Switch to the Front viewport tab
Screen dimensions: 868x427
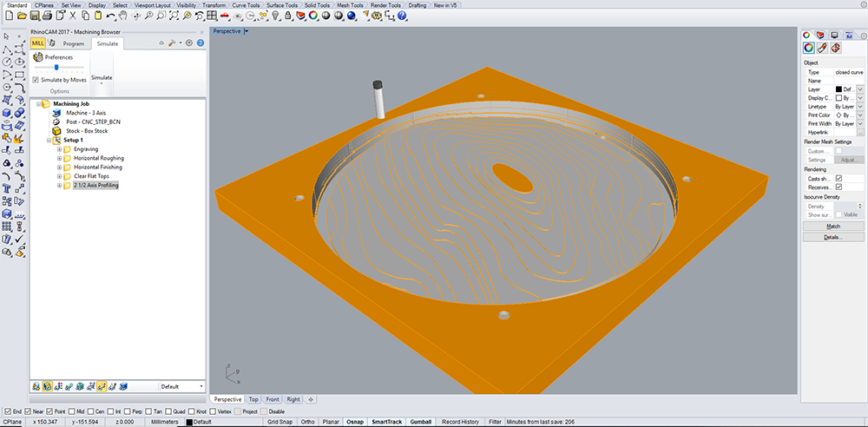pyautogui.click(x=273, y=399)
